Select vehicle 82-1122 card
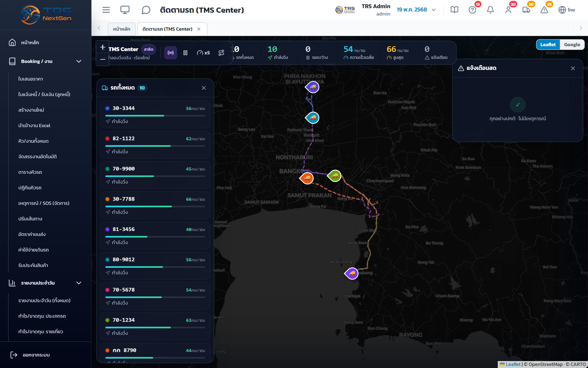Image resolution: width=588 pixels, height=368 pixels. point(155,145)
